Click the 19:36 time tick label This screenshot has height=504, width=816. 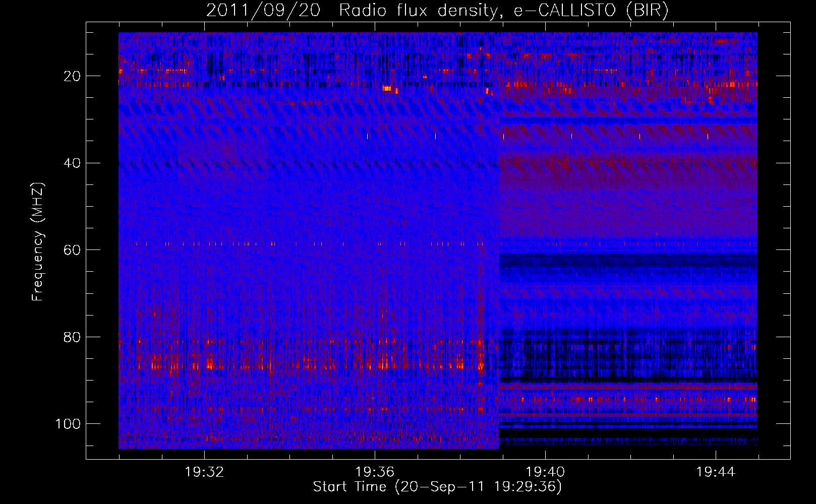(375, 472)
